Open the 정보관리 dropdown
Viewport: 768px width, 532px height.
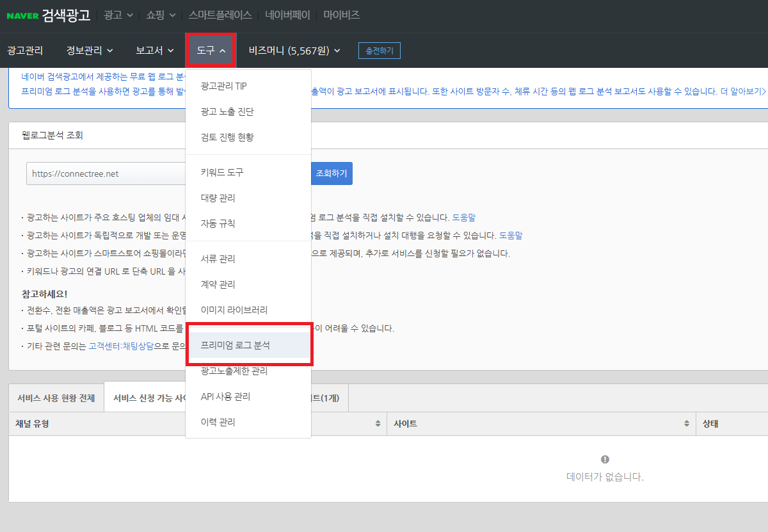pos(90,50)
